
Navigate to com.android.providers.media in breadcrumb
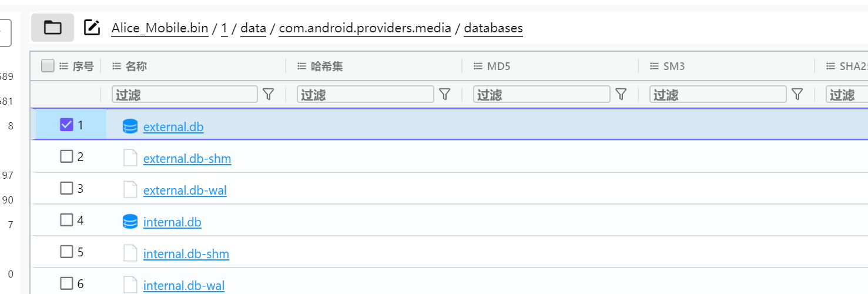pos(365,28)
